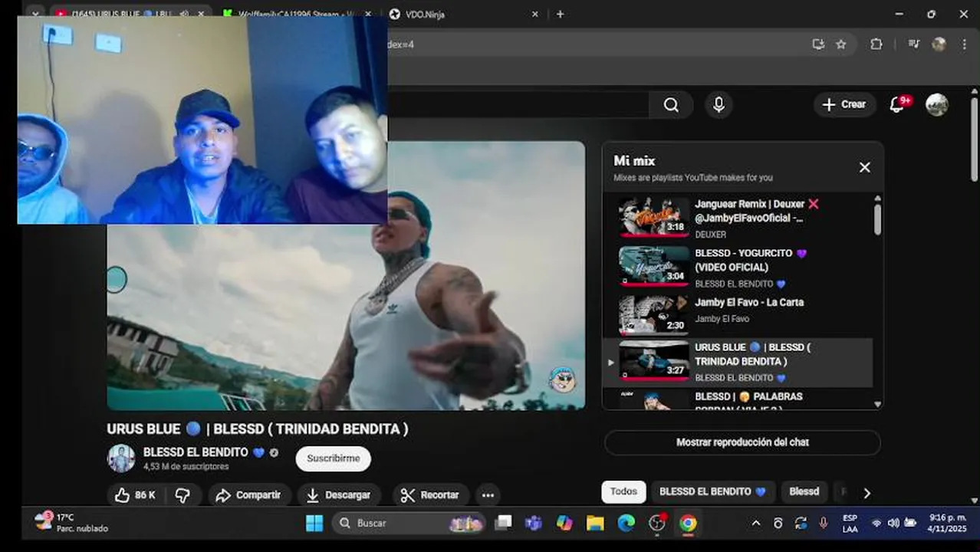Select the Todos filter chip

pos(623,491)
